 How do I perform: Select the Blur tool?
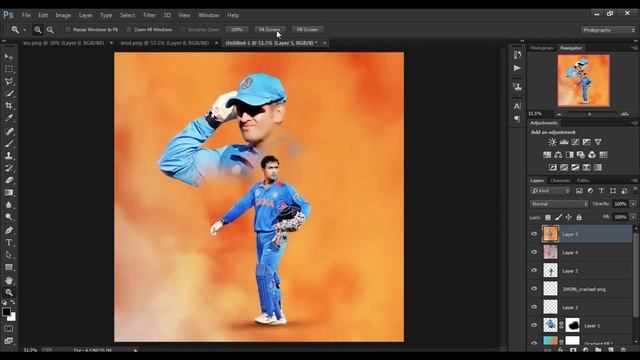[9, 204]
